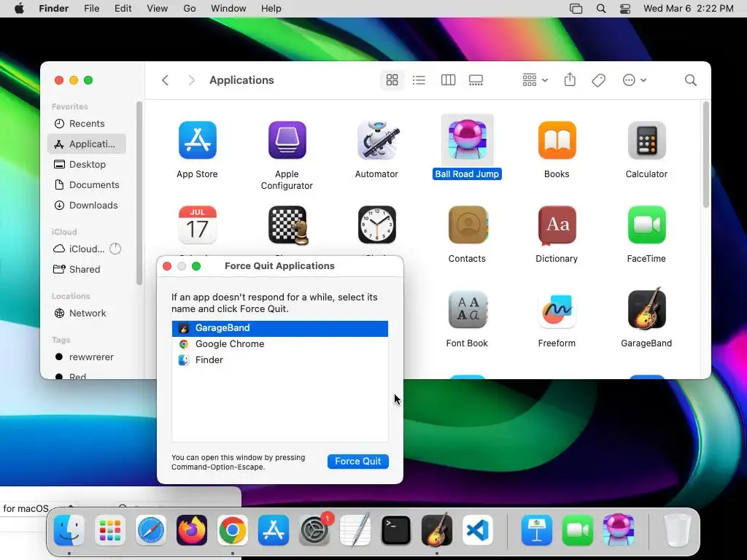Open the Finder menu in menu bar
The width and height of the screenshot is (747, 560).
[53, 9]
